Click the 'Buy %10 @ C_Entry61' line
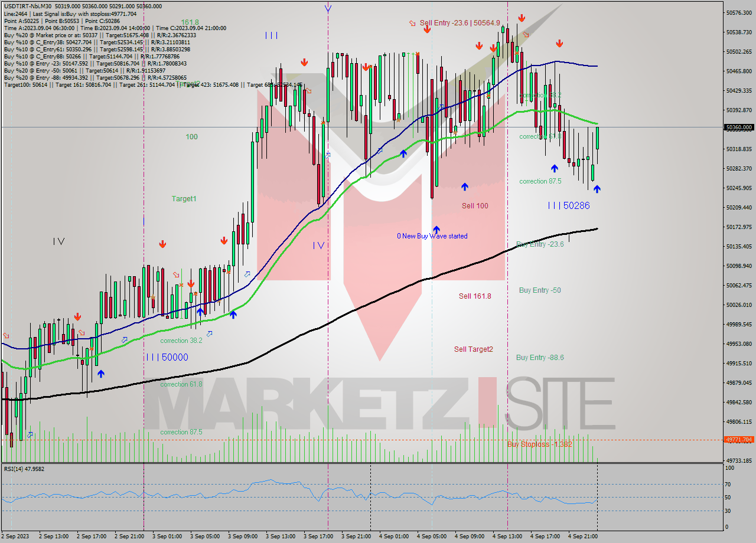Image resolution: width=756 pixels, height=543 pixels. (97, 50)
